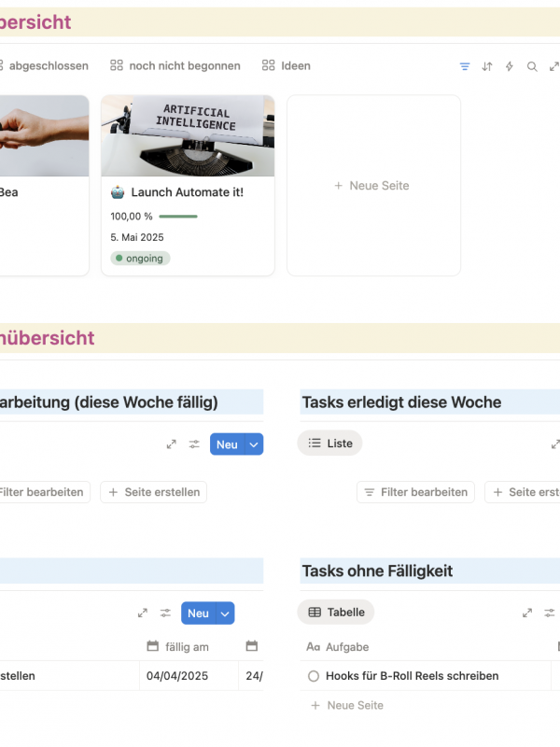Viewport: 560px width, 747px height.
Task: Click 'Filter bearbeiten' under Tasks erledigt diese Woche
Action: (415, 492)
